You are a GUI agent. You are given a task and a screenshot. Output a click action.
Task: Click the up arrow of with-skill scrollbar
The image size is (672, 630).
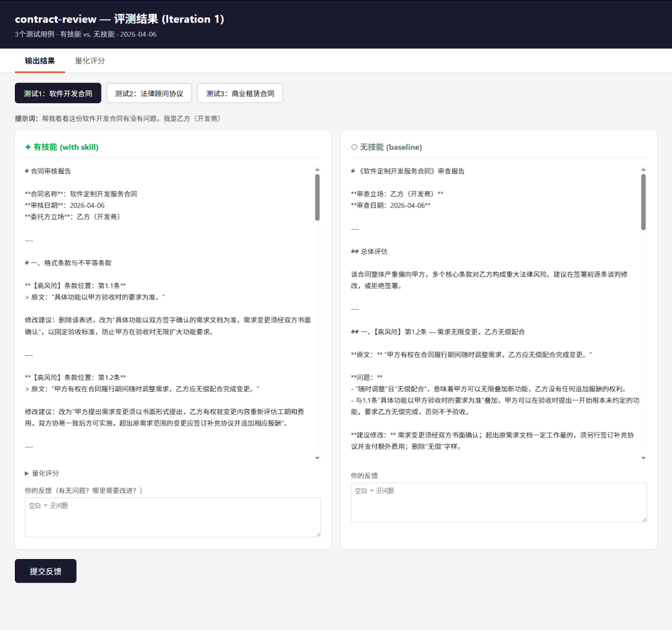pyautogui.click(x=317, y=170)
